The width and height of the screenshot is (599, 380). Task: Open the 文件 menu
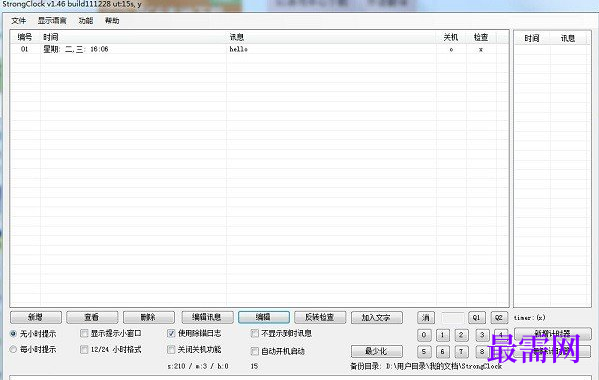18,21
